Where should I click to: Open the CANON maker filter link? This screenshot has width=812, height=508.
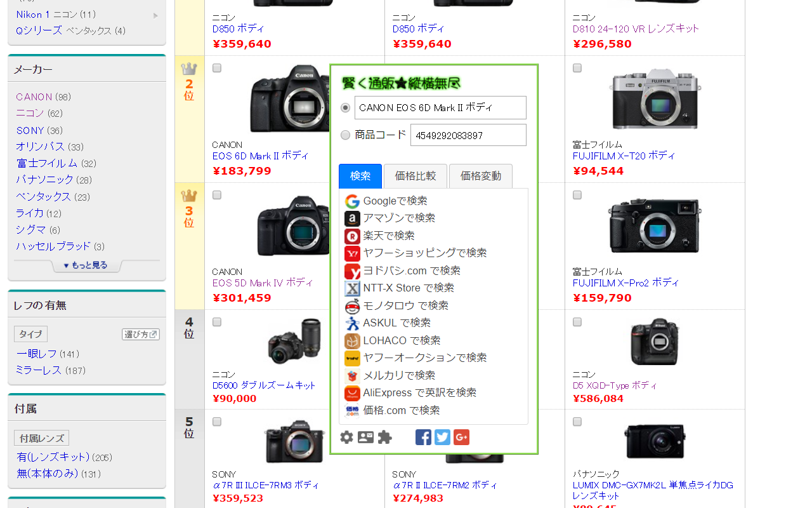point(34,97)
